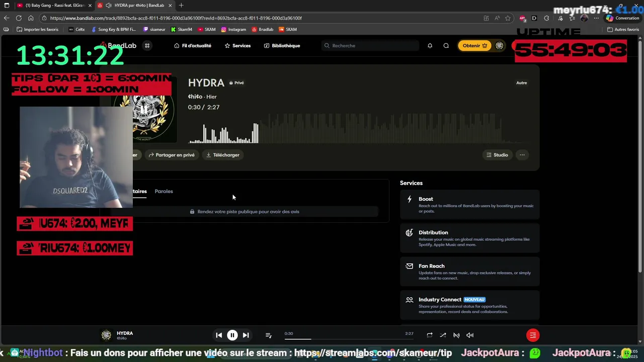
Task: Open the Celtx bookmark
Action: 76,30
